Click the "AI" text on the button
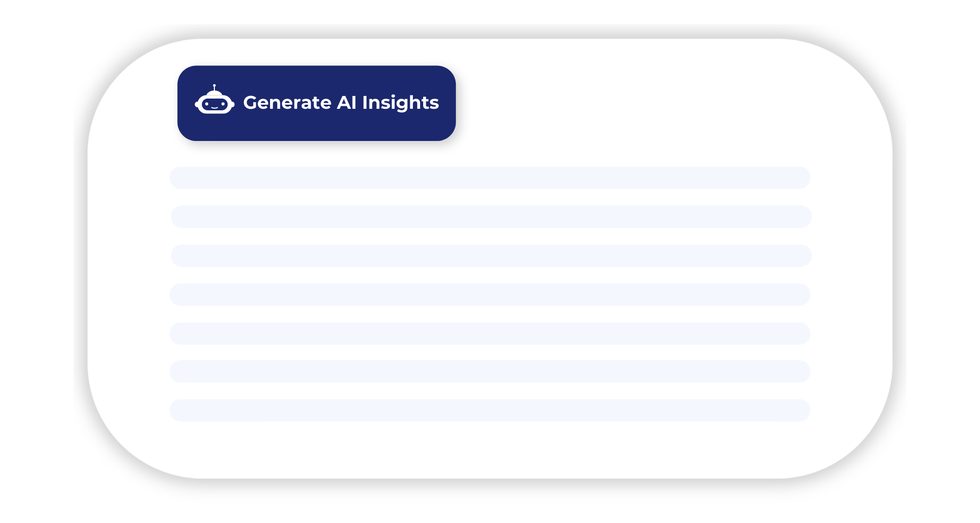 (347, 103)
